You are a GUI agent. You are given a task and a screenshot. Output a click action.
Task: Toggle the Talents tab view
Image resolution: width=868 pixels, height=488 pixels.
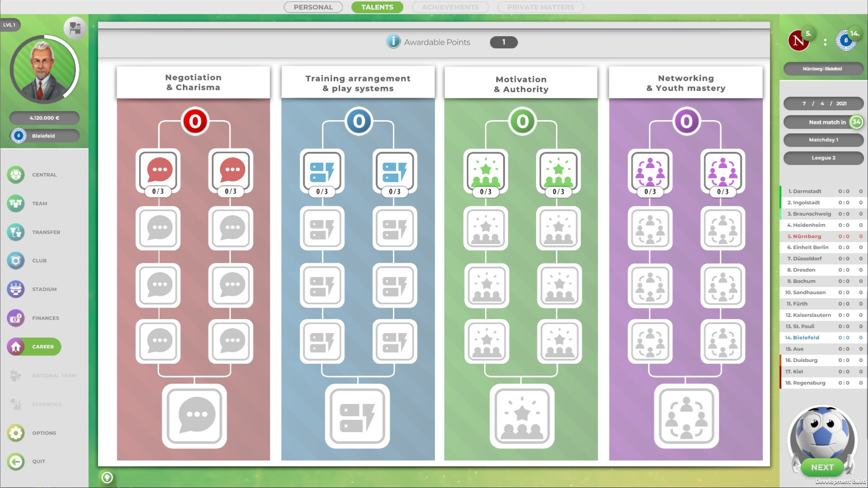pyautogui.click(x=377, y=7)
